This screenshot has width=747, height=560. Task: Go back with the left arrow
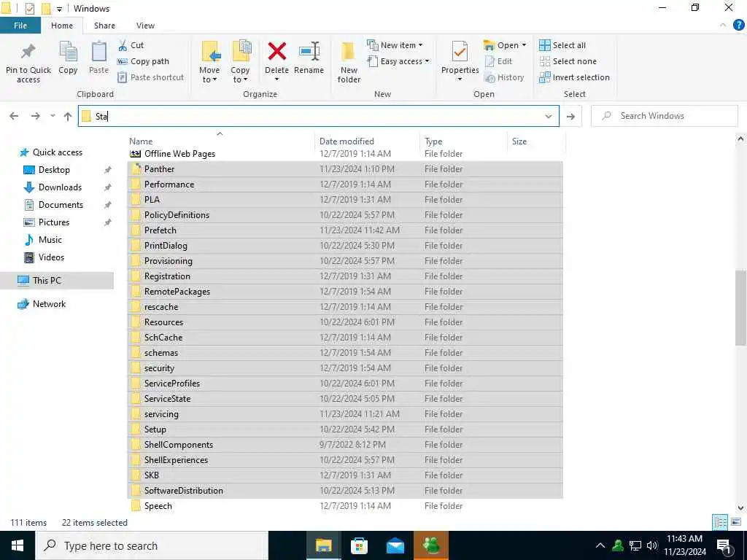[x=15, y=116]
